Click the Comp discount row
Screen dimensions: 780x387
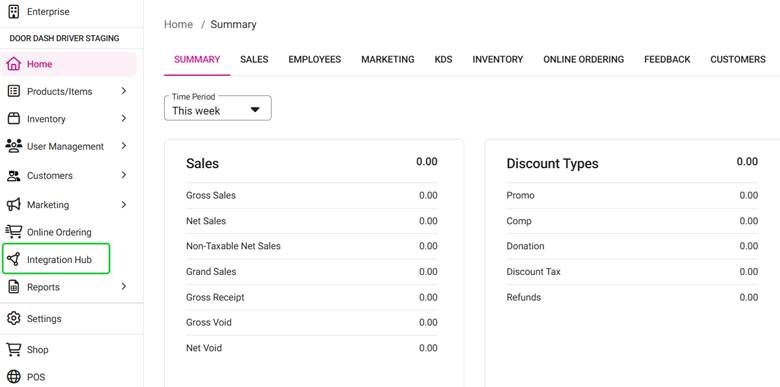(632, 221)
